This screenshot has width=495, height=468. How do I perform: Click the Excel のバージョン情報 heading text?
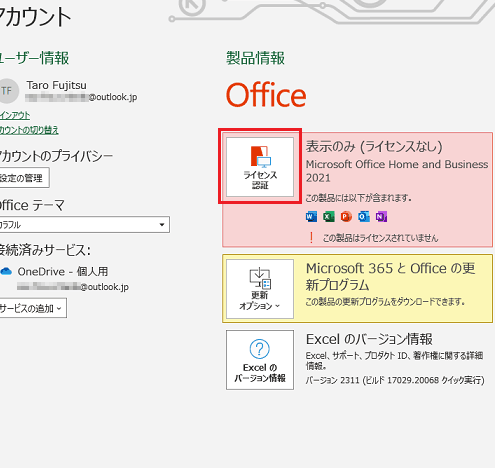click(x=369, y=339)
